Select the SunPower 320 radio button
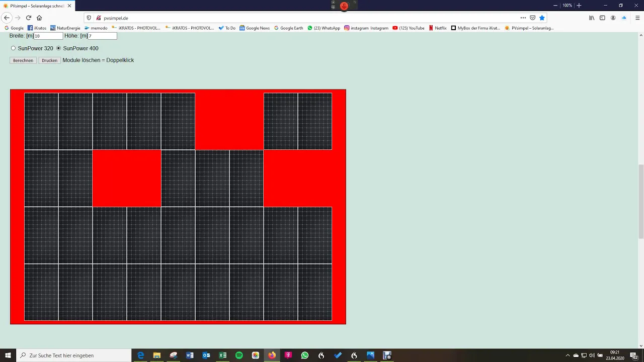Screen dimensions: 644x362 tap(14, 48)
